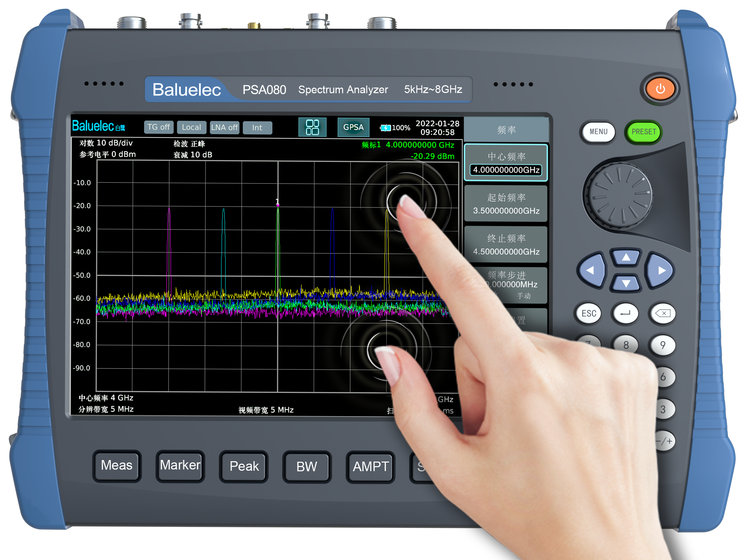The width and height of the screenshot is (747, 560).
Task: Select the GPSA mode icon
Action: tap(353, 127)
